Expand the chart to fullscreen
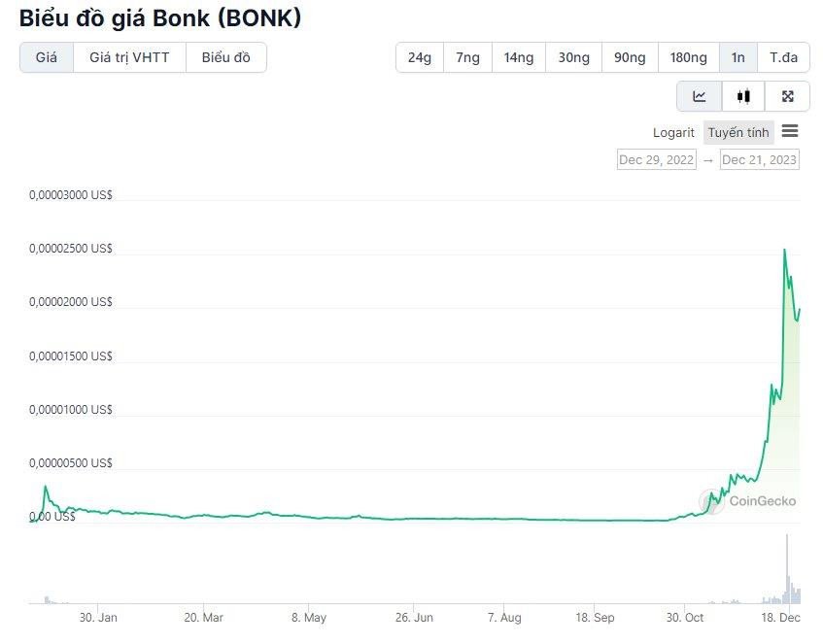Screen dimensions: 823x644 tap(787, 96)
